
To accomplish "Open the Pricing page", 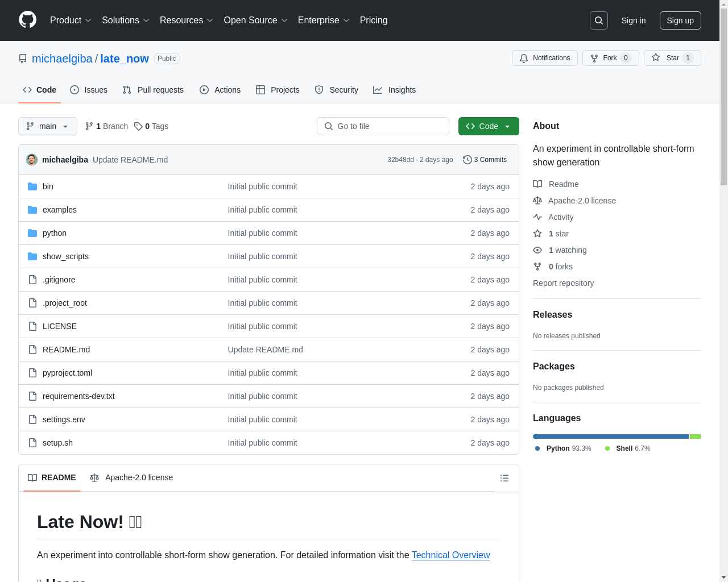I will click(x=374, y=20).
